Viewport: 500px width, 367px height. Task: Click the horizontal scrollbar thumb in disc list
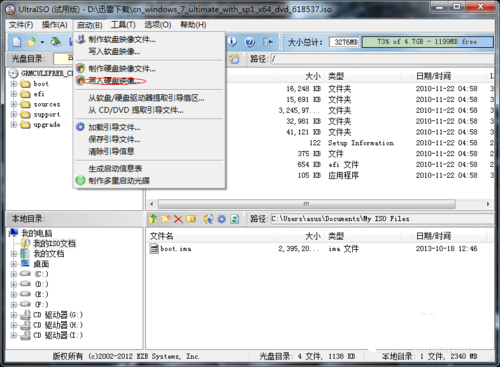307,204
